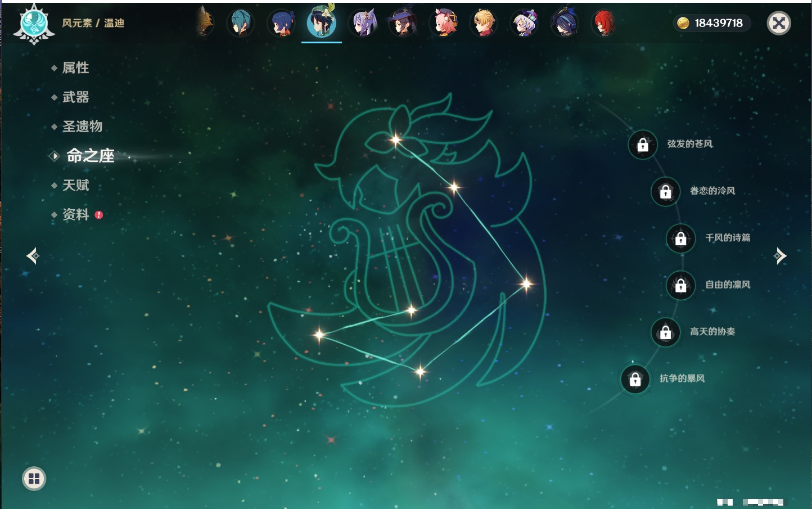This screenshot has width=812, height=509.
Task: Select the locked 千风的诗篇 constellation node
Action: (x=681, y=238)
